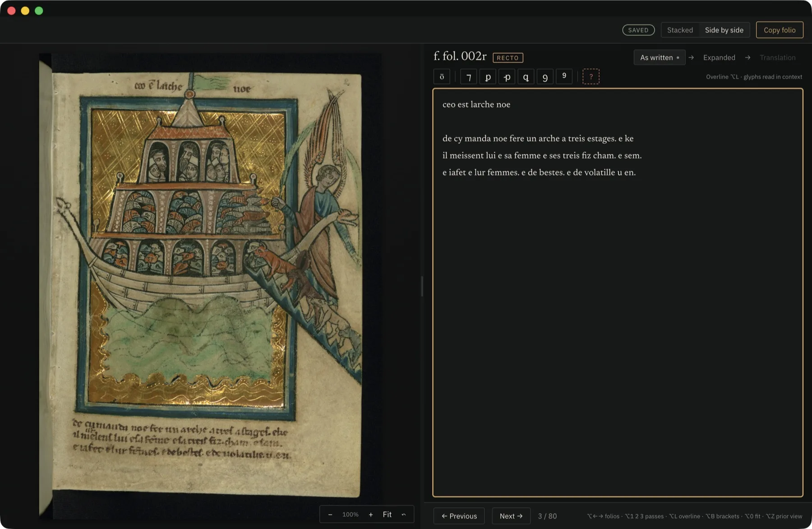Copy the folio transcription
Image resolution: width=812 pixels, height=529 pixels.
(x=780, y=30)
